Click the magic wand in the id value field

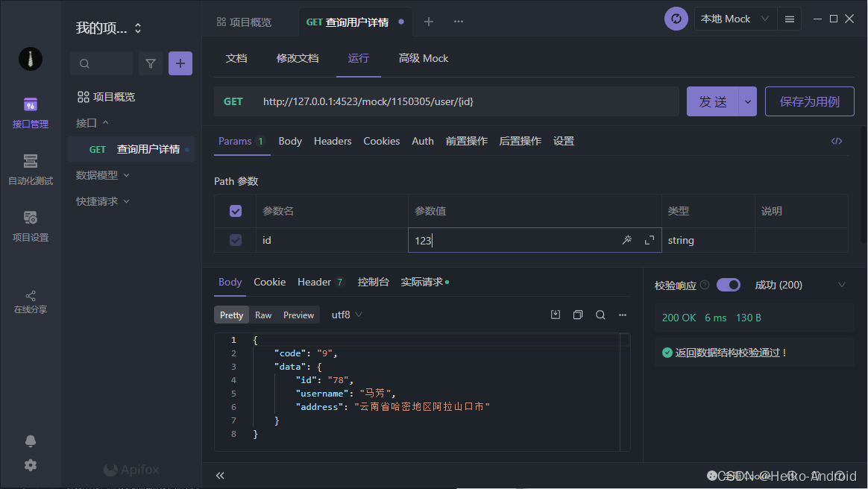pos(627,240)
